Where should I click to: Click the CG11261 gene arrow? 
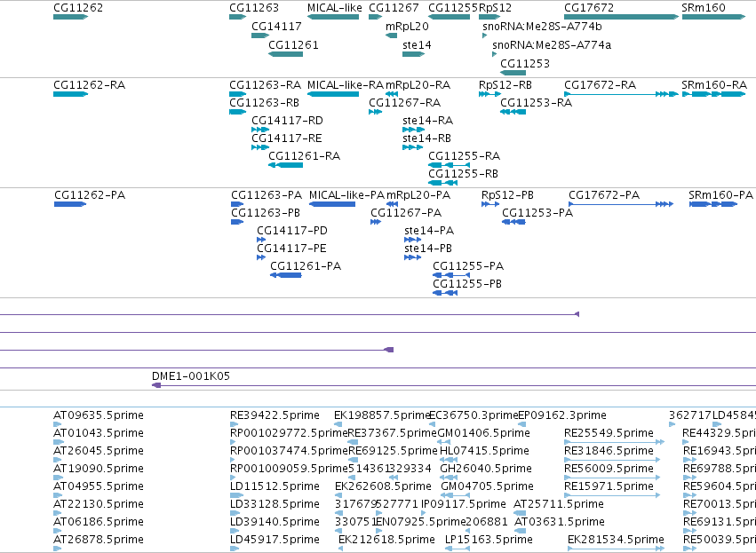coord(285,54)
